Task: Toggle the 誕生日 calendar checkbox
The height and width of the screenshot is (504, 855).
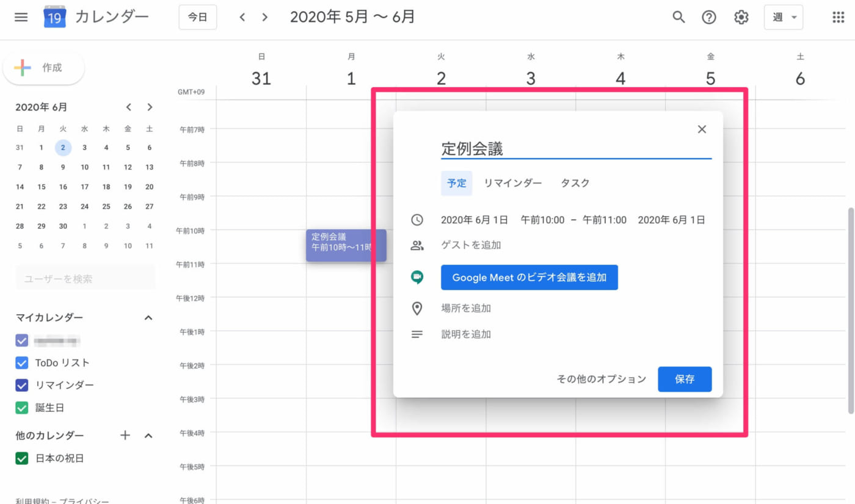Action: click(x=22, y=408)
